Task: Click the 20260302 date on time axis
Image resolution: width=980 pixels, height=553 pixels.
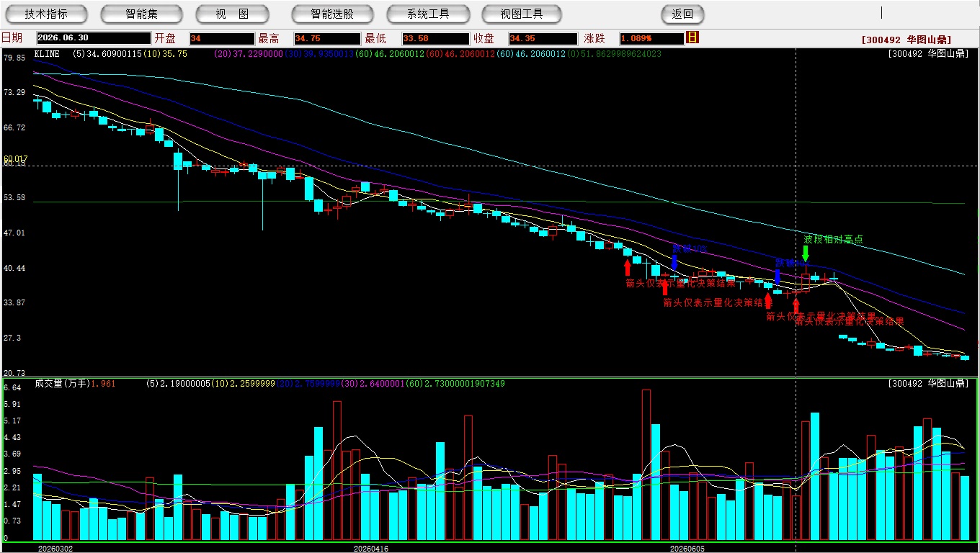Action: coord(55,549)
